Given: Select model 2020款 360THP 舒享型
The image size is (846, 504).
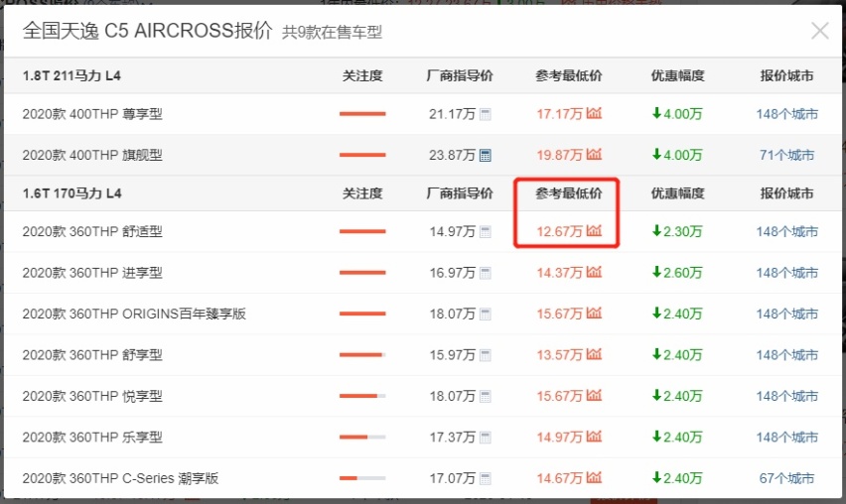Looking at the screenshot, I should click(x=92, y=355).
